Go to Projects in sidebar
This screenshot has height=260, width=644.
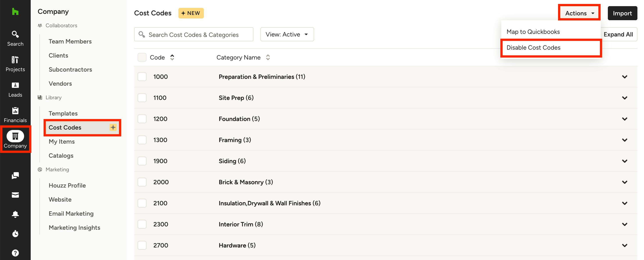[15, 64]
